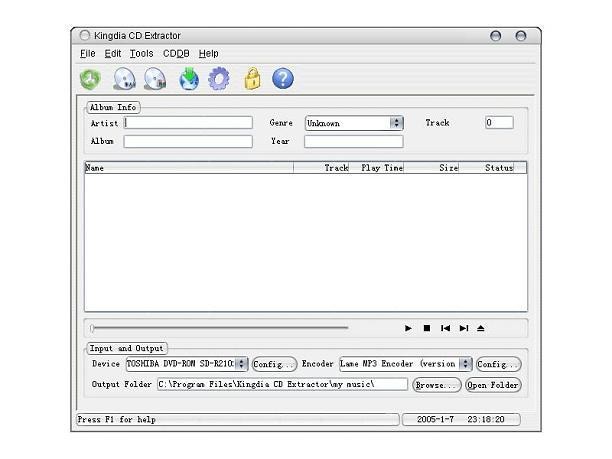The width and height of the screenshot is (612, 459).
Task: Click 'Press F1 for help' status text
Action: click(117, 420)
